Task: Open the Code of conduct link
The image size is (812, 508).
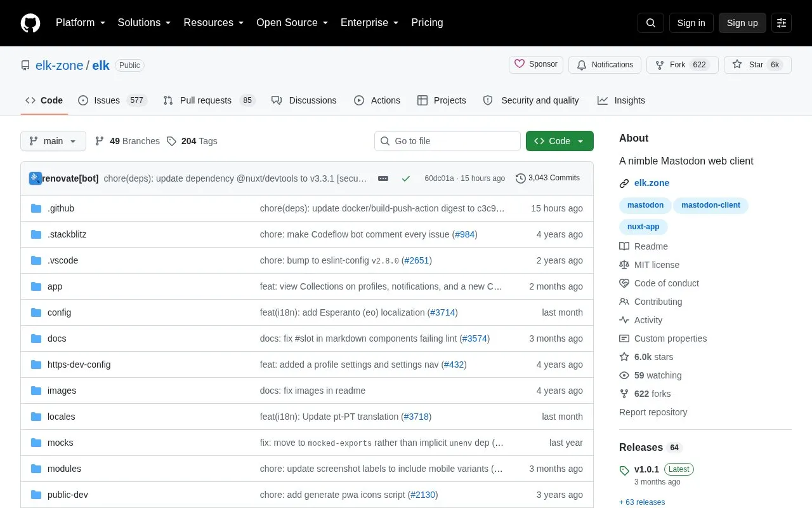Action: (x=659, y=283)
